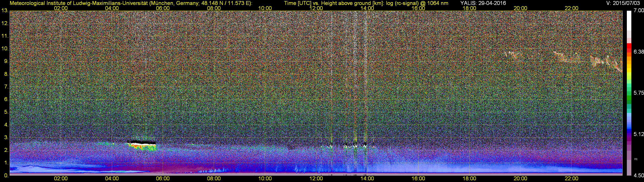Screen dimensions: 644x182
Task: Pick the white segment of the color scale
Action: coord(629,20)
